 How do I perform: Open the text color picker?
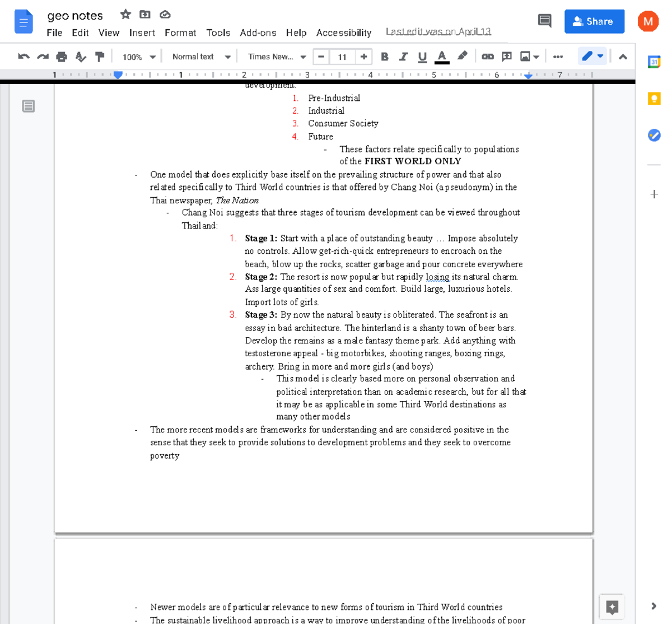point(442,56)
